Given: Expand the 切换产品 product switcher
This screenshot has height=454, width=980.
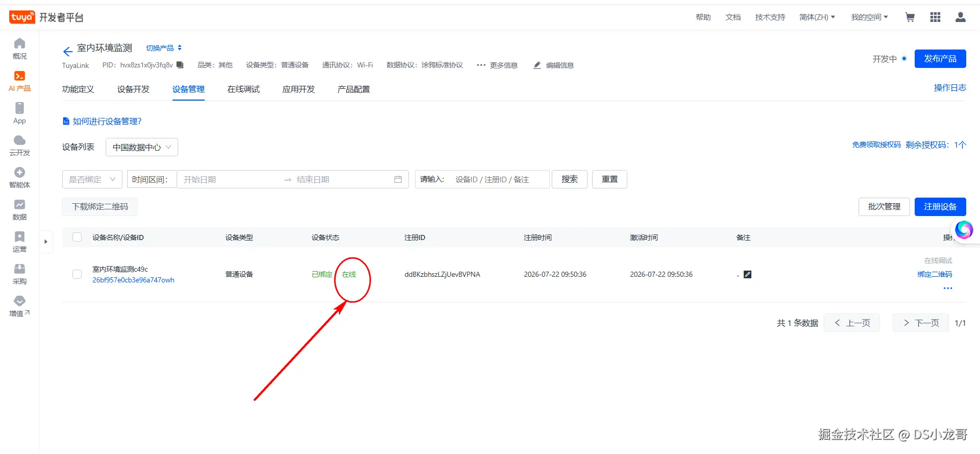Looking at the screenshot, I should pyautogui.click(x=164, y=48).
